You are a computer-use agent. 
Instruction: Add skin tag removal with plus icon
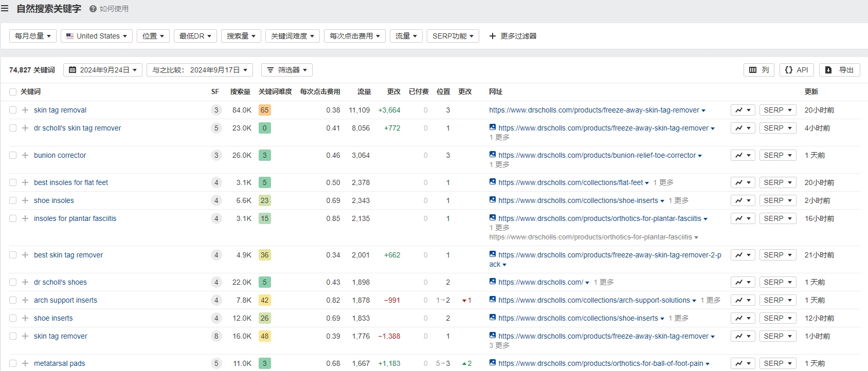(25, 110)
